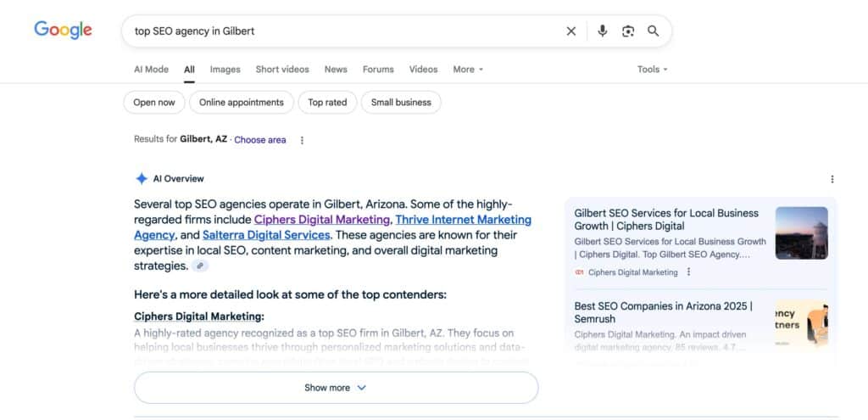868x420 pixels.
Task: Click the magnifying glass search icon
Action: click(654, 31)
